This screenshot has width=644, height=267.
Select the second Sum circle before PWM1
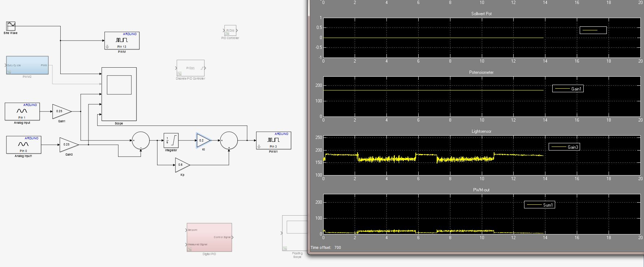click(229, 140)
